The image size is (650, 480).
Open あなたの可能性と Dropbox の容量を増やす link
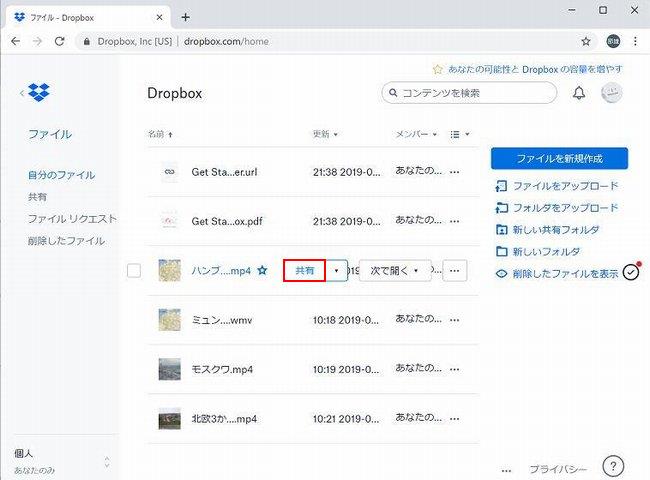click(x=535, y=69)
